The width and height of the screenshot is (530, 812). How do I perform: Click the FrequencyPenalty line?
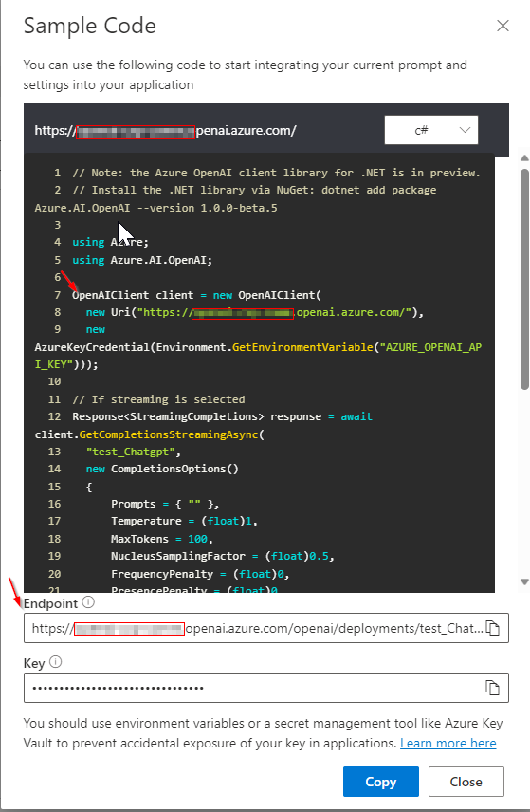[200, 574]
